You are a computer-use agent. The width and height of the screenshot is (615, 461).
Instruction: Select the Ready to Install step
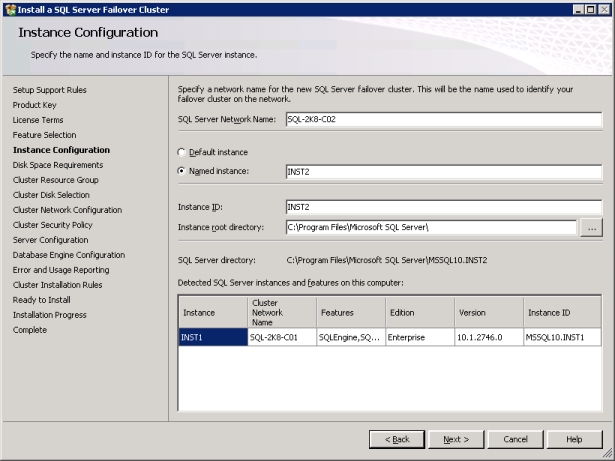coord(41,300)
